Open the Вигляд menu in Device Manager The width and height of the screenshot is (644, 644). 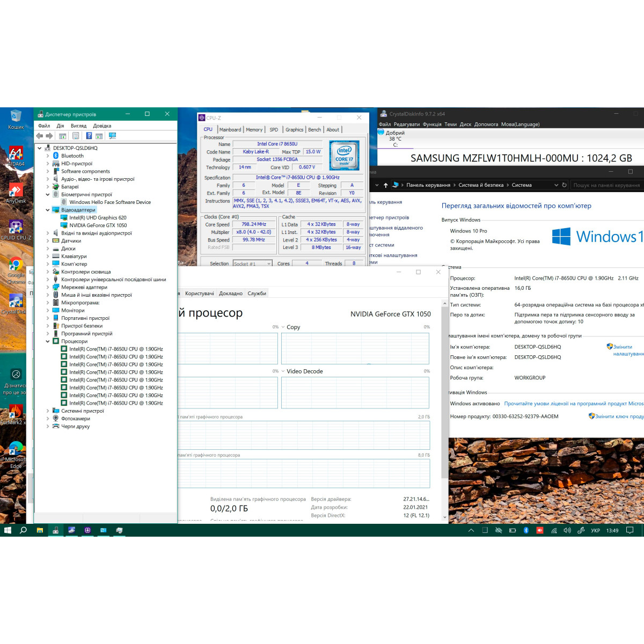(x=78, y=126)
